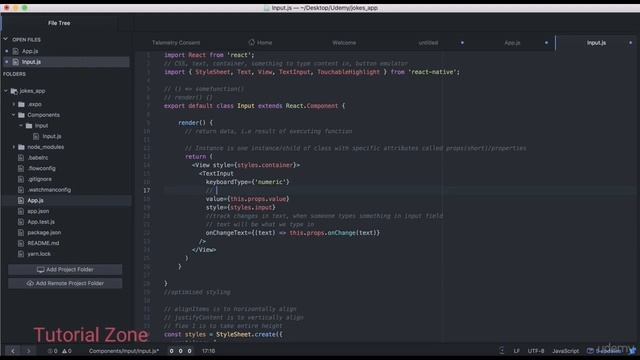Click the .flowconfig file icon

(x=21, y=168)
